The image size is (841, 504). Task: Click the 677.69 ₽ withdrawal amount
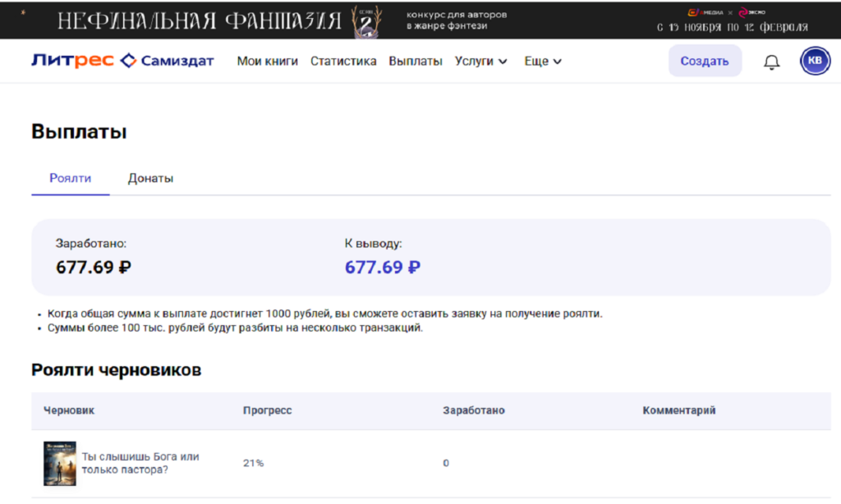382,267
